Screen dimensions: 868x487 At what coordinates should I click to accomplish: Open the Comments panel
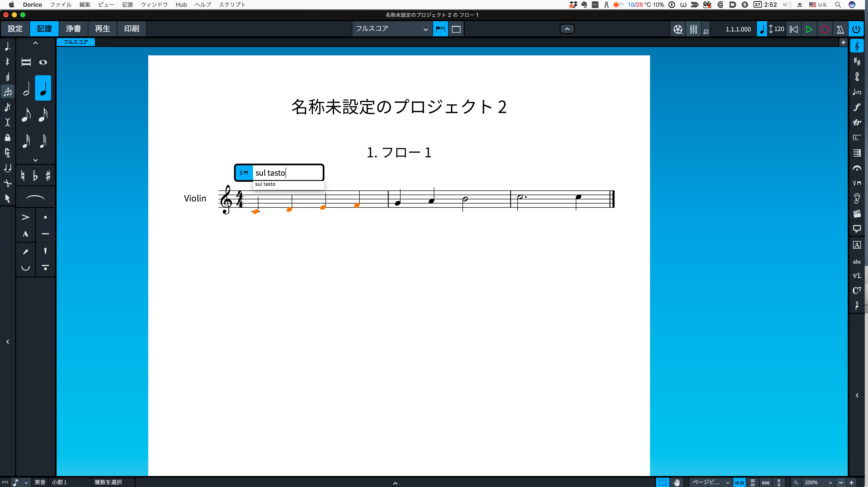pyautogui.click(x=857, y=229)
